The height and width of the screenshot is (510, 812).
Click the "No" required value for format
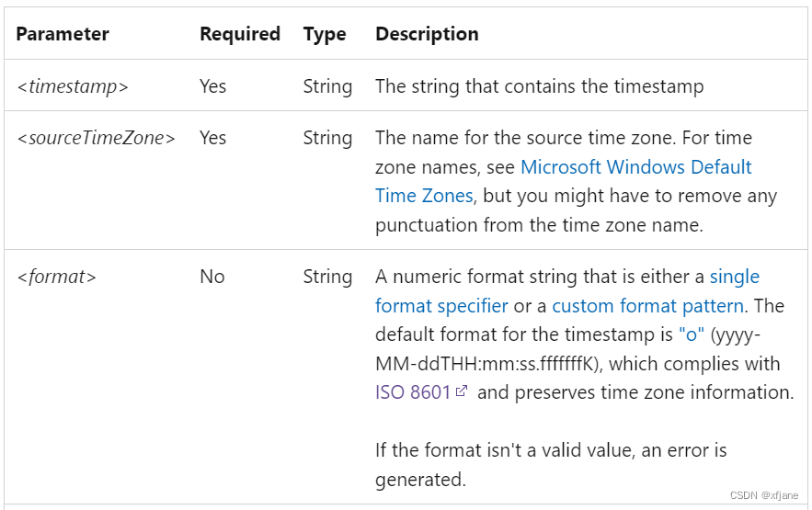pos(212,277)
